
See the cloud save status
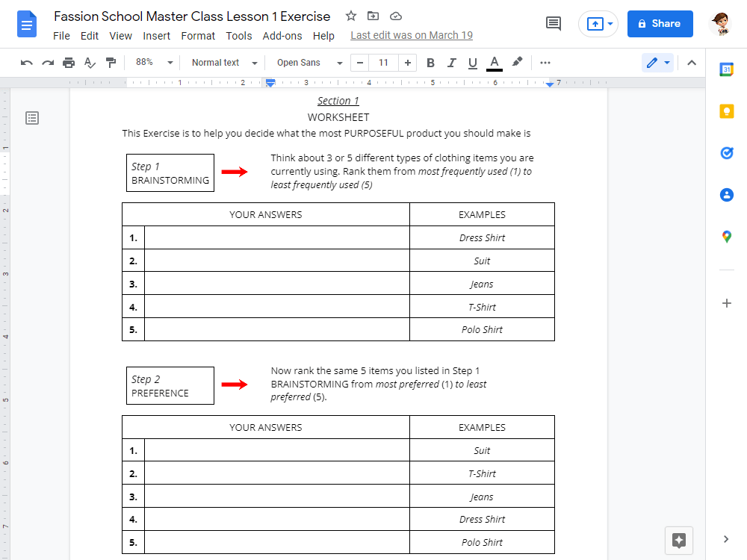coord(396,16)
